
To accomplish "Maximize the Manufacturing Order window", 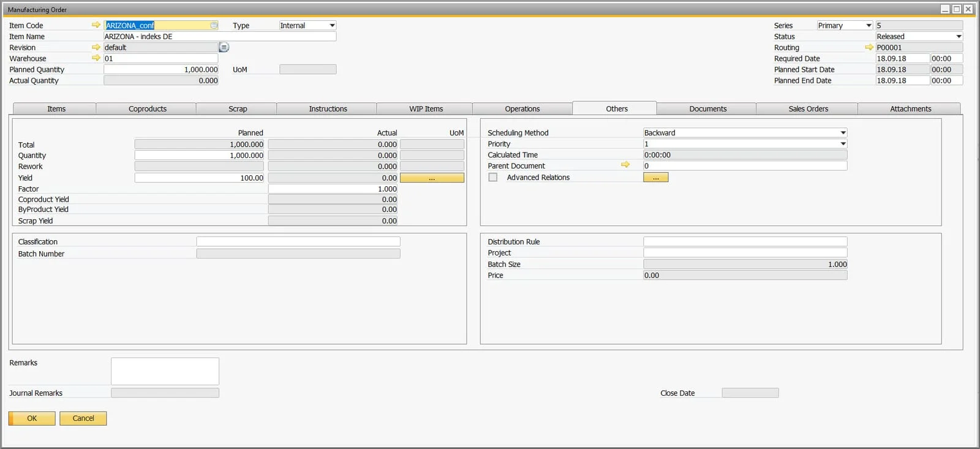I will coord(957,9).
